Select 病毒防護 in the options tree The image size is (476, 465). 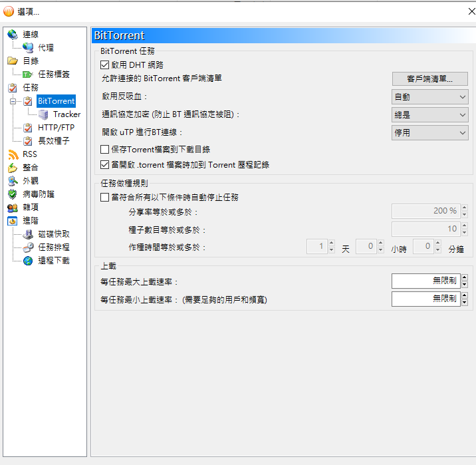pos(39,194)
